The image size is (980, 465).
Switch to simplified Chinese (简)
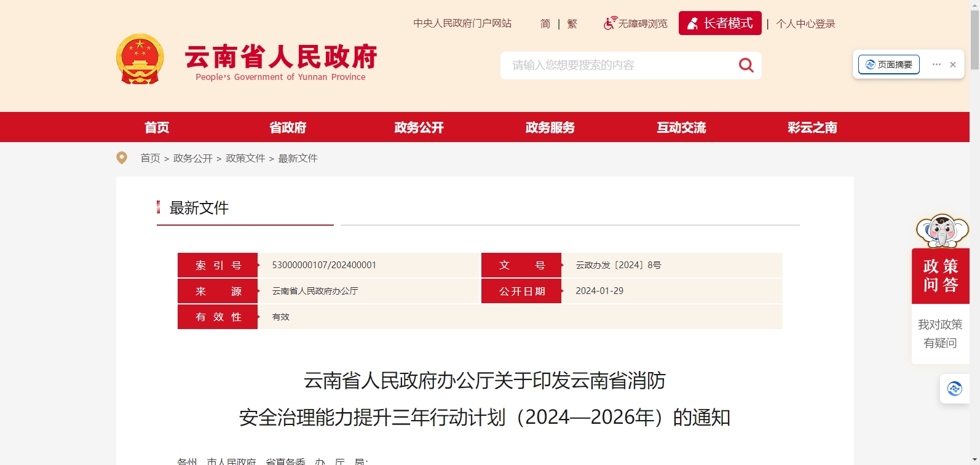coord(545,24)
